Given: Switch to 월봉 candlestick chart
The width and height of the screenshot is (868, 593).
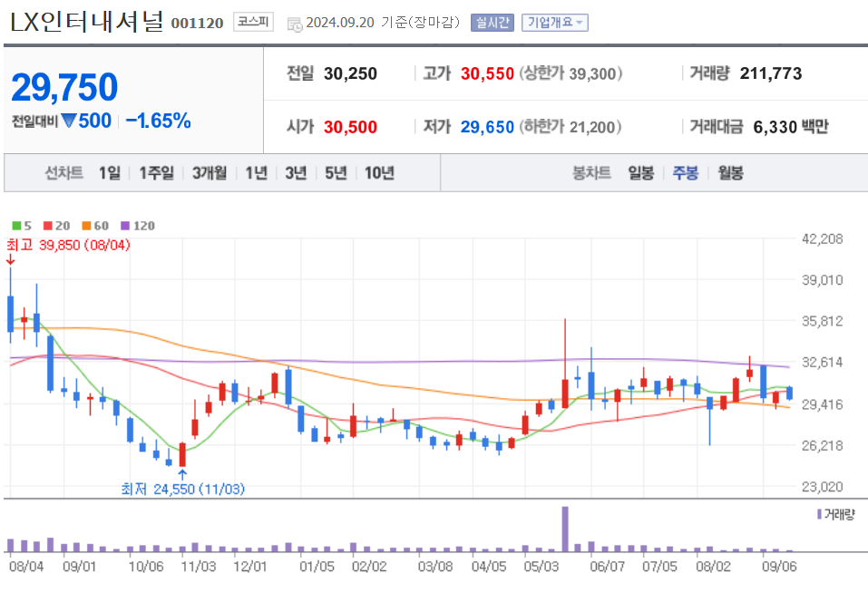Looking at the screenshot, I should click(x=731, y=173).
